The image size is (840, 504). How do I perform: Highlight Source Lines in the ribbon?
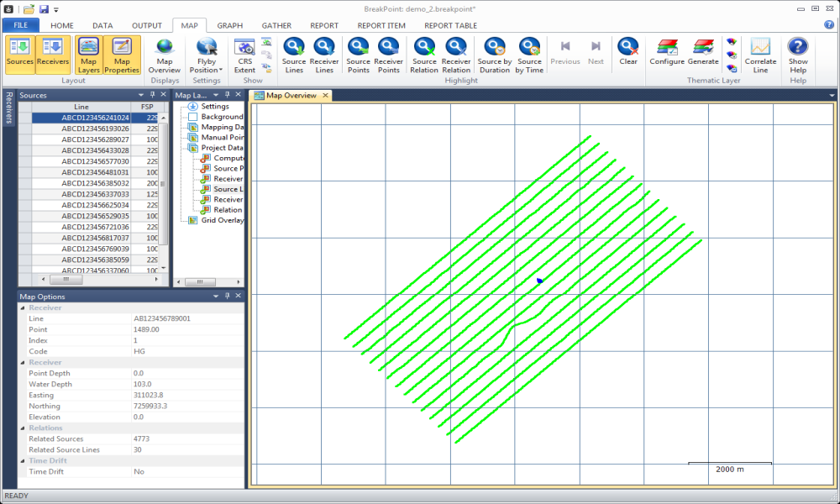pyautogui.click(x=294, y=47)
